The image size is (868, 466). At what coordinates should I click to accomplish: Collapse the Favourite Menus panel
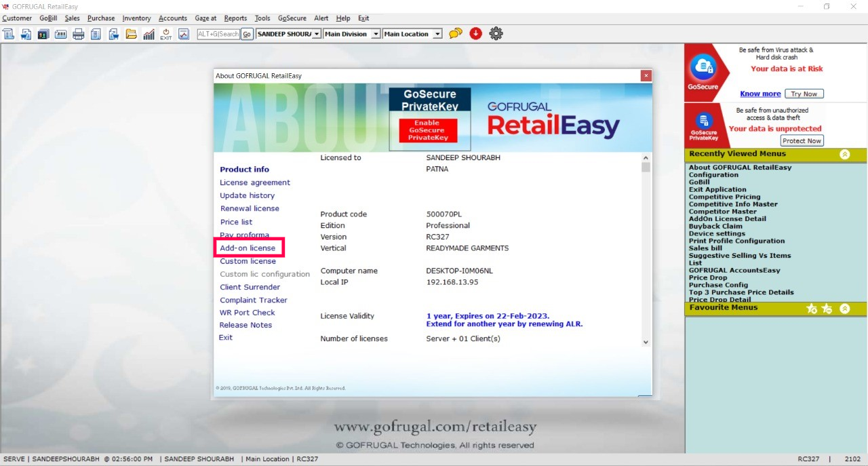coord(844,309)
